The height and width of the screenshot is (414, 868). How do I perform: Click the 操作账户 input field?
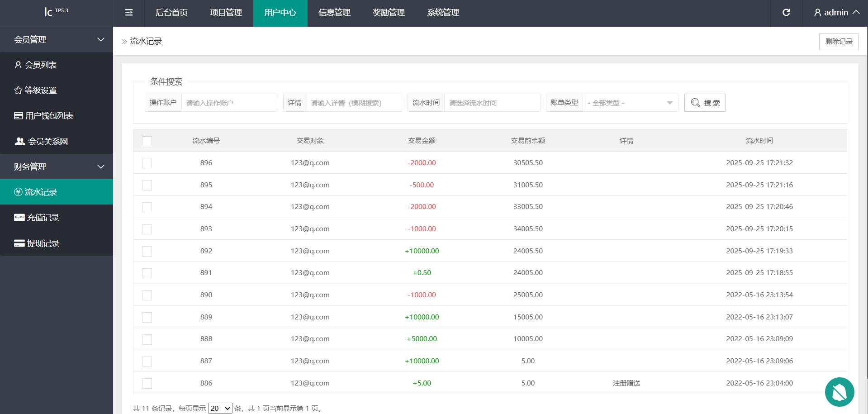click(x=229, y=103)
